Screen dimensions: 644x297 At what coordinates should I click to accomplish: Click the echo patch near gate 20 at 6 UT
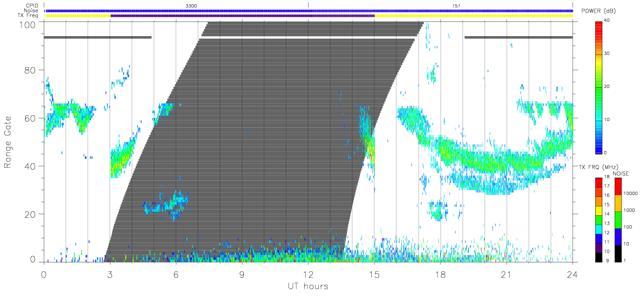coord(166,205)
